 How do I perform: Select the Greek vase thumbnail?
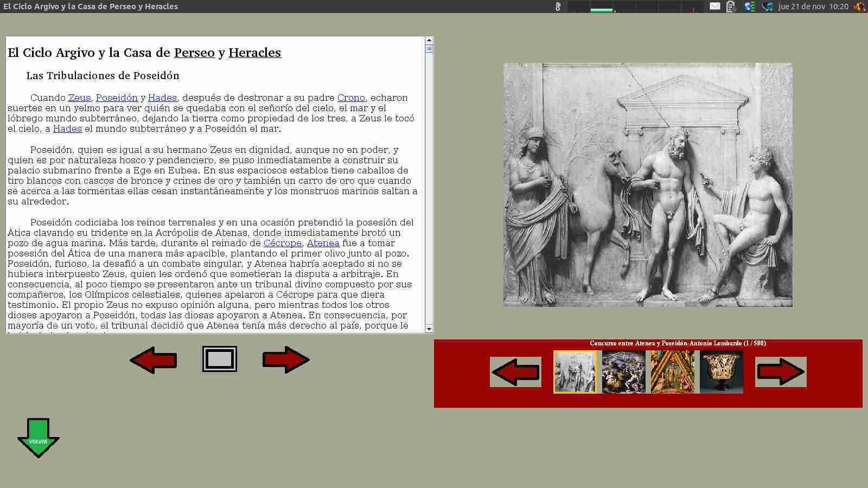[722, 372]
